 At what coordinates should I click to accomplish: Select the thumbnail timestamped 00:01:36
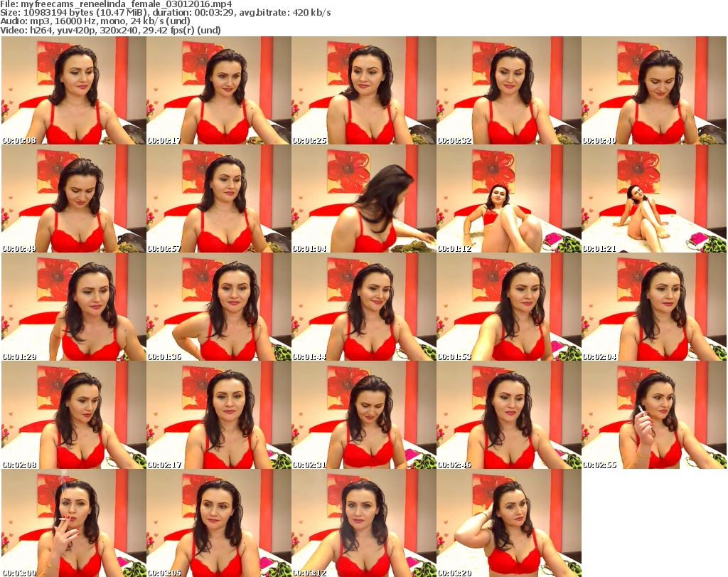tap(219, 307)
